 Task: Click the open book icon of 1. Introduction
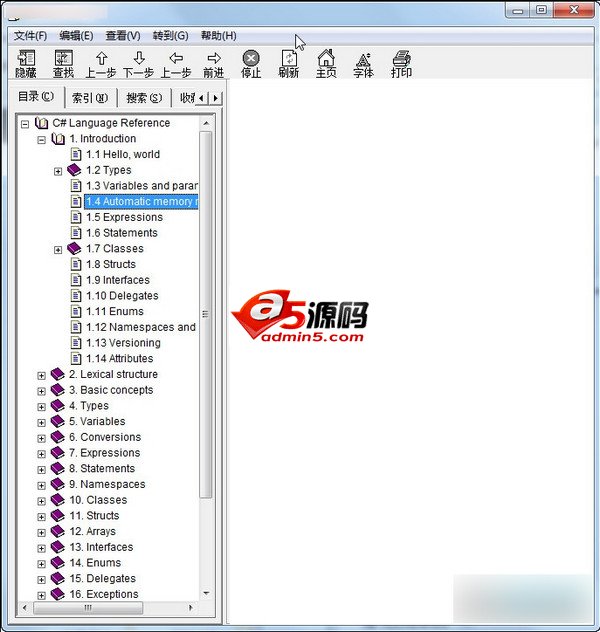58,139
